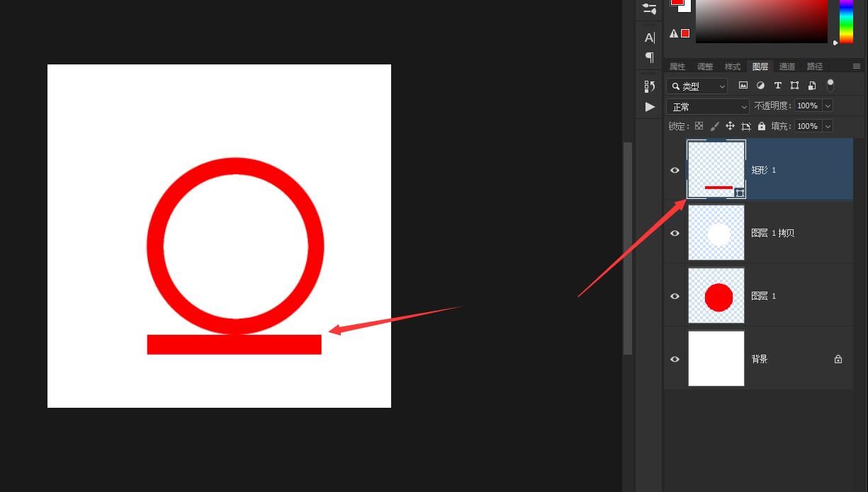Click the out-of-gamut warning triangle
Screen dimensions: 868x492
(674, 33)
